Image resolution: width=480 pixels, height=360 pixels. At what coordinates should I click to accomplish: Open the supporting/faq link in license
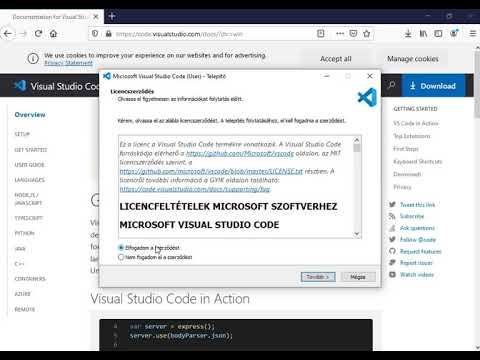195,189
